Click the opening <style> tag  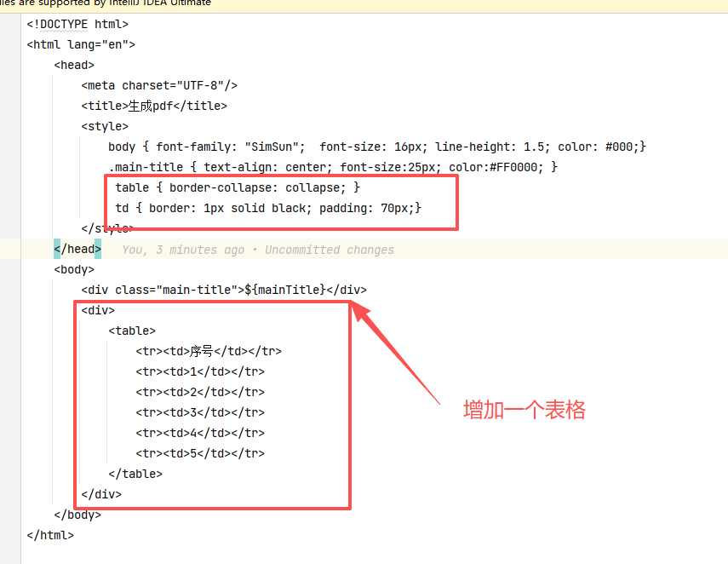point(105,126)
